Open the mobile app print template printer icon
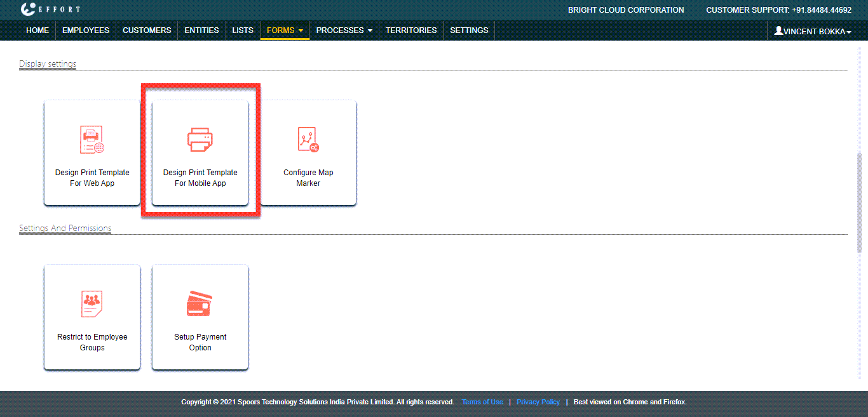868x417 pixels. [200, 140]
